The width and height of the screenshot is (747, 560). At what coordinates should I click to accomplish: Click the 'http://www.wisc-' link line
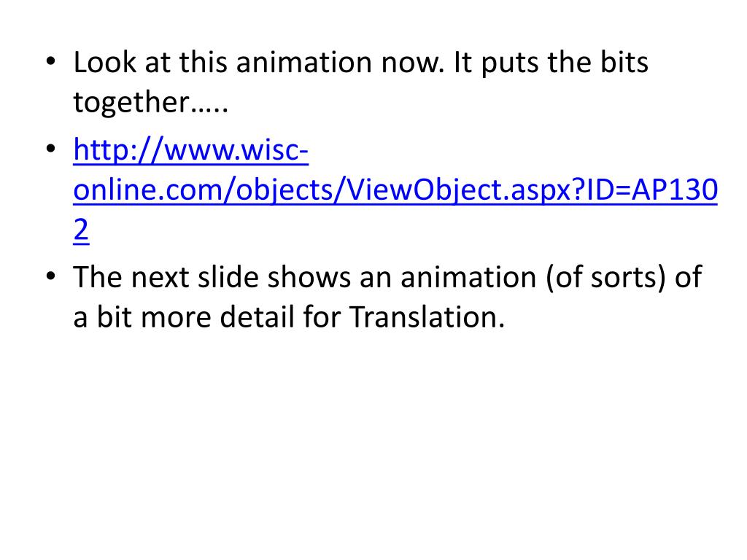pos(191,150)
